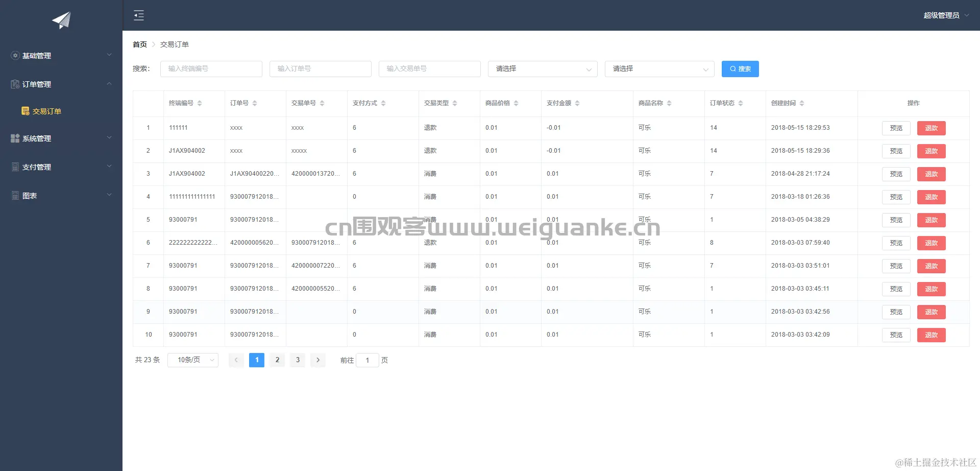
Task: Expand 基础管理 menu chevron
Action: [109, 55]
